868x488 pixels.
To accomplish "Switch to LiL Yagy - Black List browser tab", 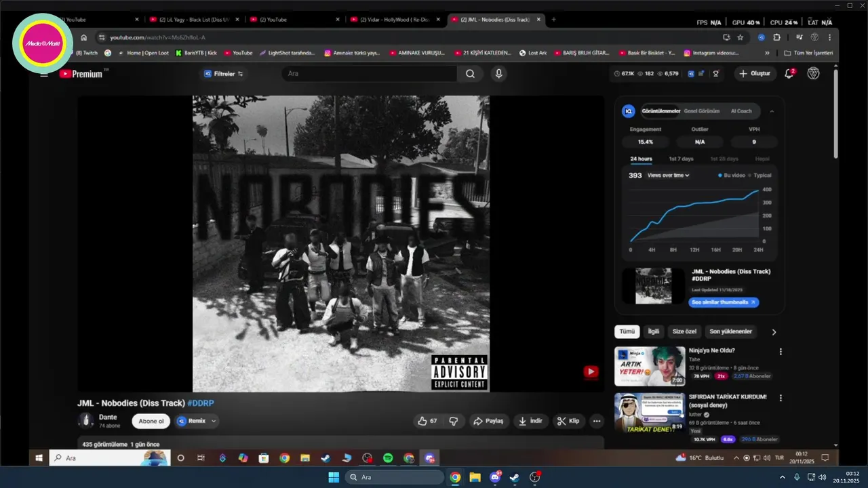I will click(x=193, y=20).
